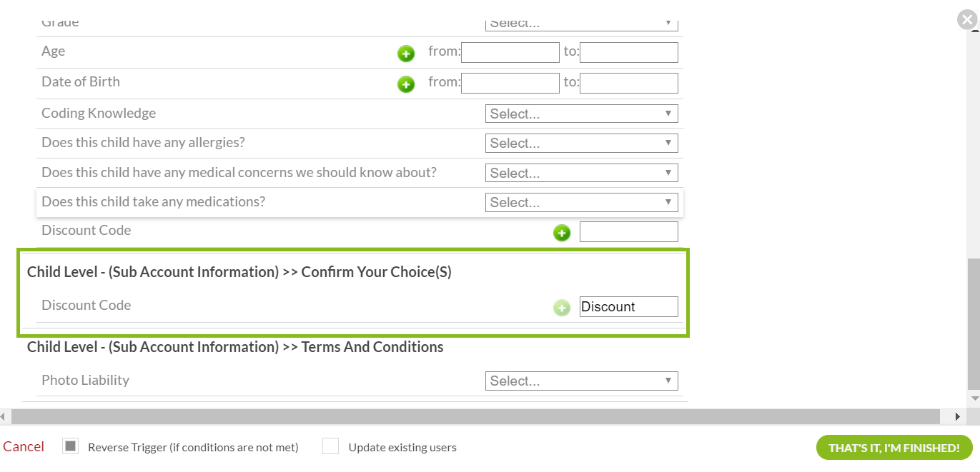This screenshot has height=472, width=980.
Task: Enable the Update existing users checkbox
Action: pos(330,446)
